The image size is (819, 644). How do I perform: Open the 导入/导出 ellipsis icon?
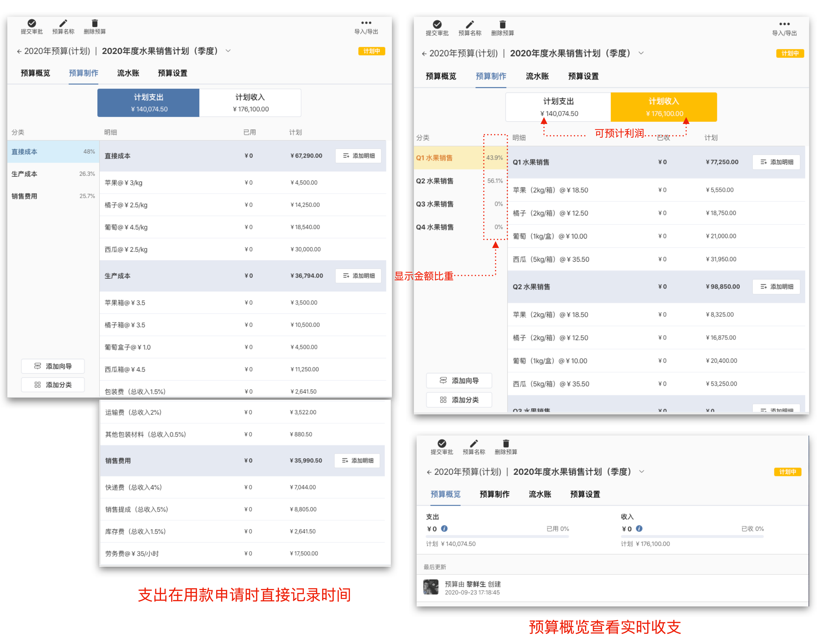pyautogui.click(x=366, y=23)
